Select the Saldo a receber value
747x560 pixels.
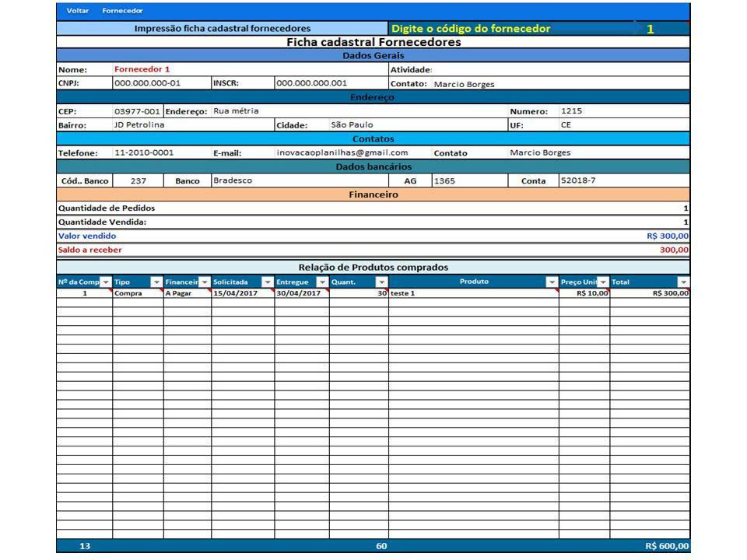point(674,250)
